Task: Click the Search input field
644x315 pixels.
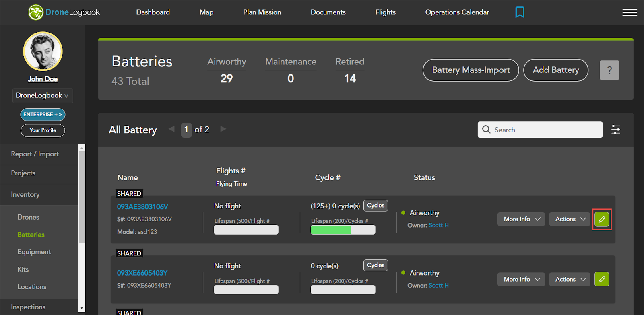Action: coord(540,130)
